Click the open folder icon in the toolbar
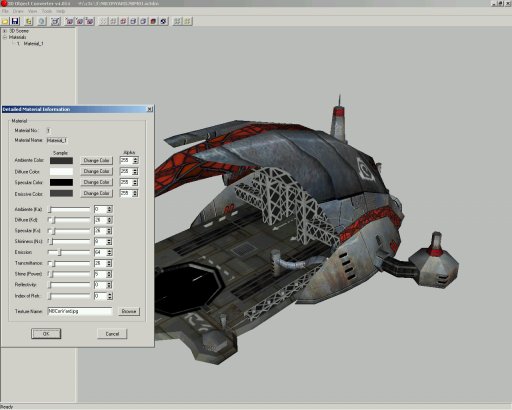This screenshot has height=410, width=512. (5, 21)
